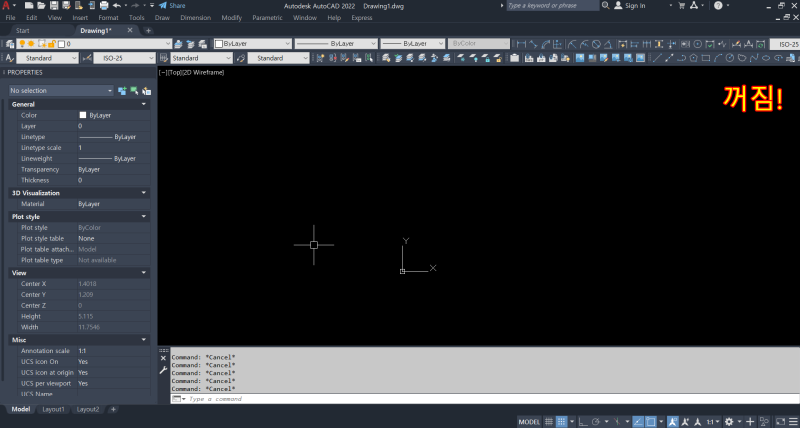The height and width of the screenshot is (428, 800).
Task: Open the dimension style ISO-25 dropdown
Action: click(x=124, y=58)
